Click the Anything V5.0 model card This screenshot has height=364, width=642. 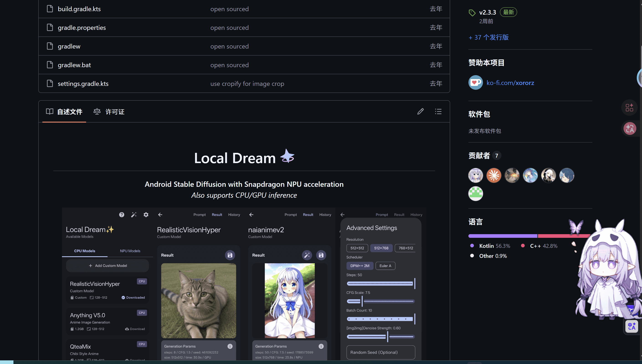tap(108, 321)
